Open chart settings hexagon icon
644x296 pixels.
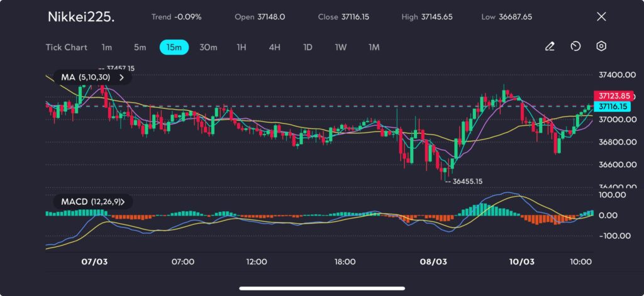tap(601, 47)
